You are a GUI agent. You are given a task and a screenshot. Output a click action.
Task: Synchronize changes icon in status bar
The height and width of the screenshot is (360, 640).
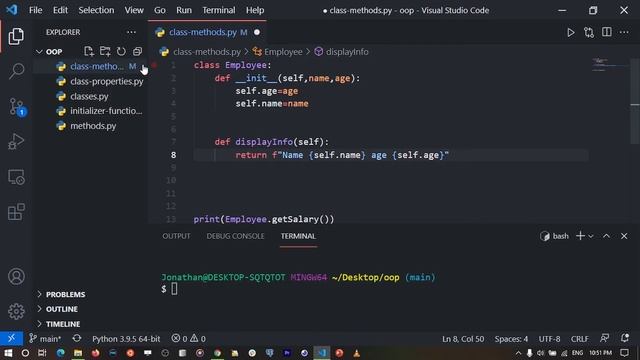pos(77,338)
